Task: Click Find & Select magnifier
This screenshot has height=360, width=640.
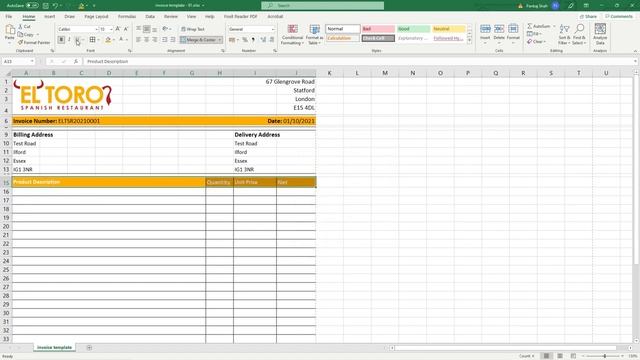Action: point(579,34)
